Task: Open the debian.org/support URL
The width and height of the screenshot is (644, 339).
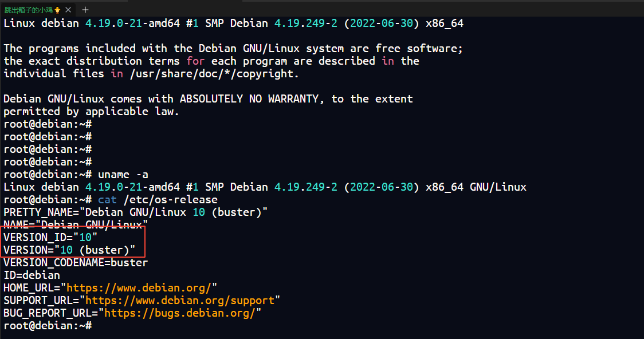Action: 180,300
